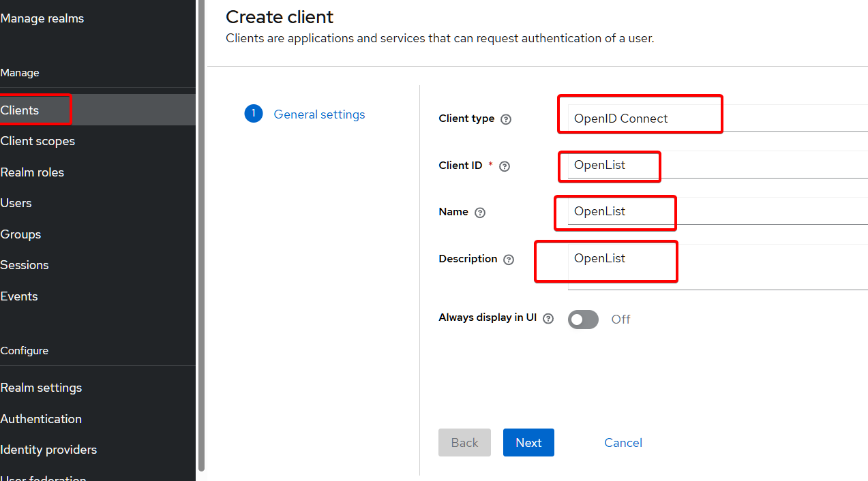Click the Cancel link
The height and width of the screenshot is (481, 868).
(623, 443)
